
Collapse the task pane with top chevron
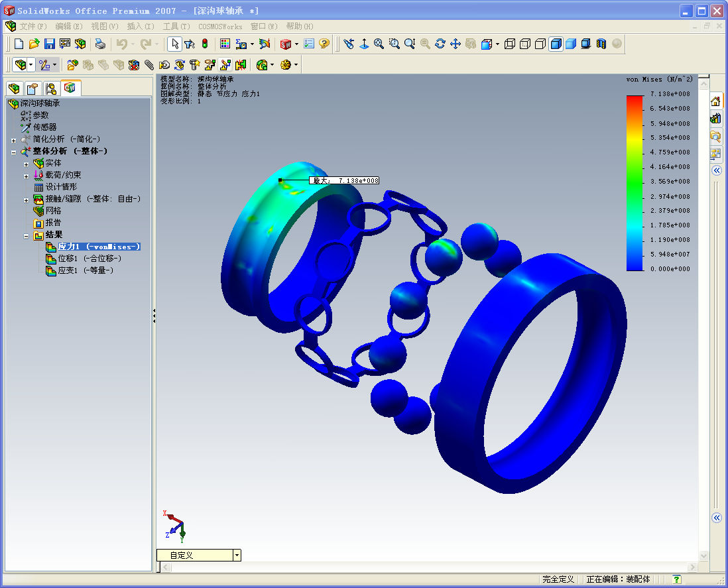point(716,170)
